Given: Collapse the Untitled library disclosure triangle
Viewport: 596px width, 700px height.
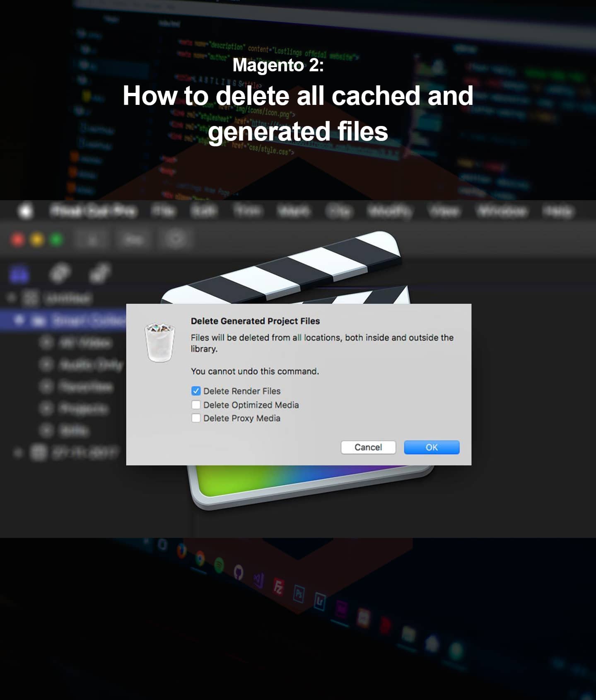Looking at the screenshot, I should coord(12,297).
